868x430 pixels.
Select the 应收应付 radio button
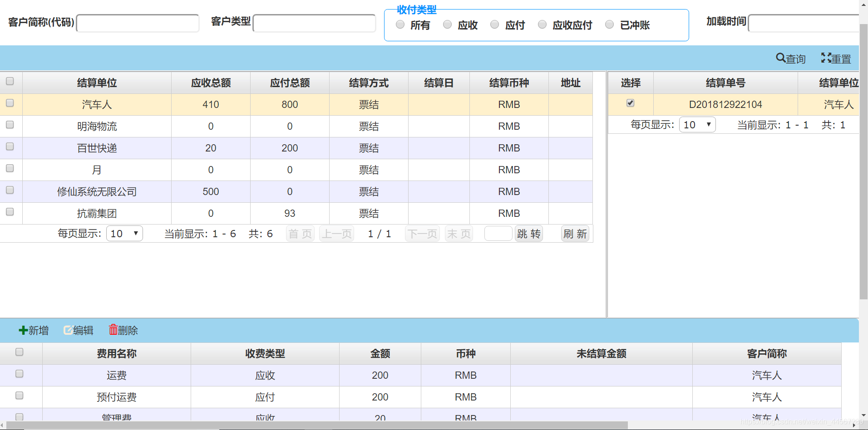pos(542,24)
